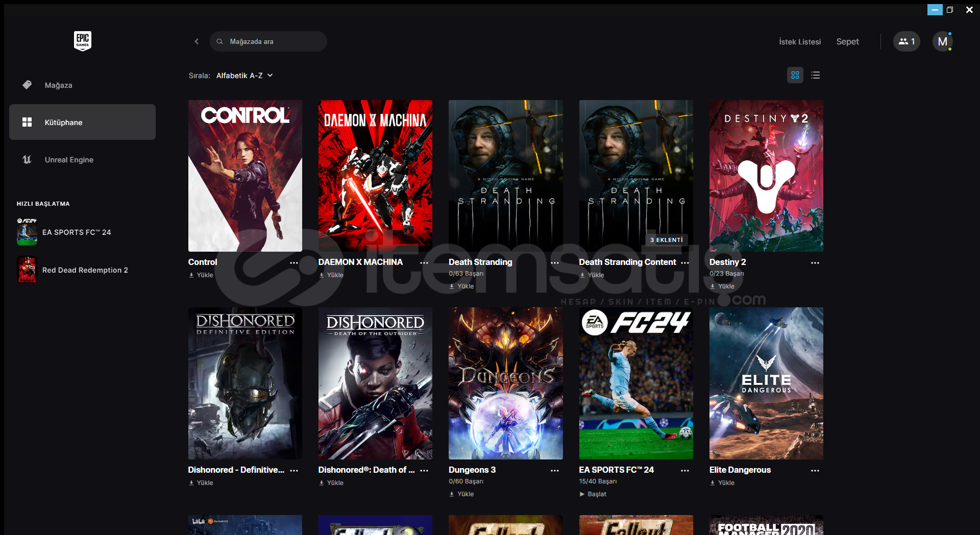Click Yükle under Elite Dangerous
The height and width of the screenshot is (535, 980).
[722, 483]
